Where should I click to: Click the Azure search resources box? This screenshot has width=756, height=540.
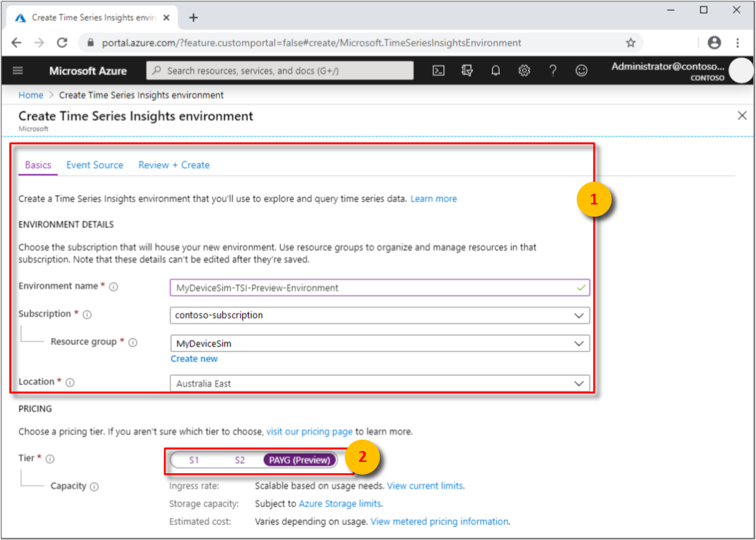pos(279,70)
